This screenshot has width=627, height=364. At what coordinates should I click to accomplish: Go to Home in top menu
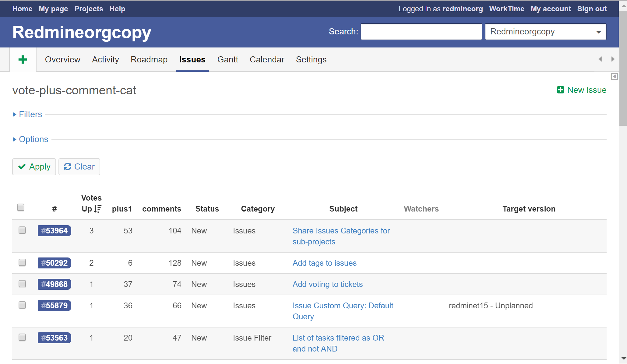pos(22,9)
